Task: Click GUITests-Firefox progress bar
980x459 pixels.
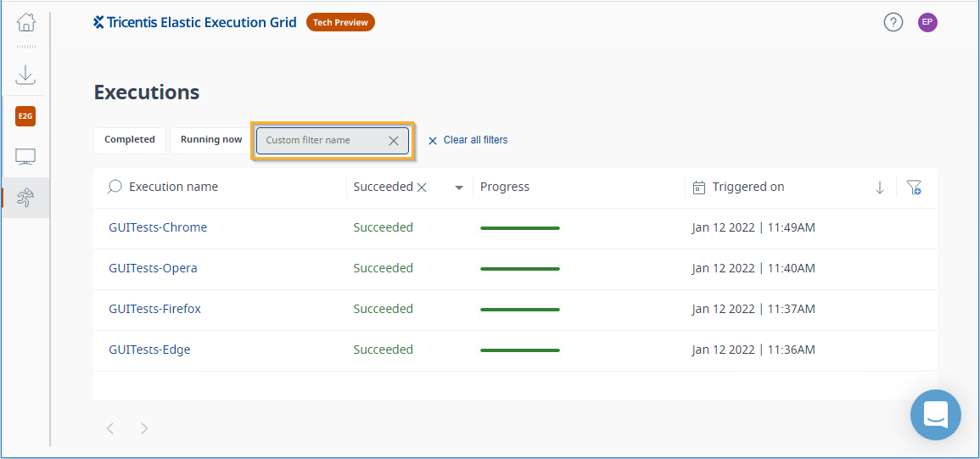Action: [520, 310]
